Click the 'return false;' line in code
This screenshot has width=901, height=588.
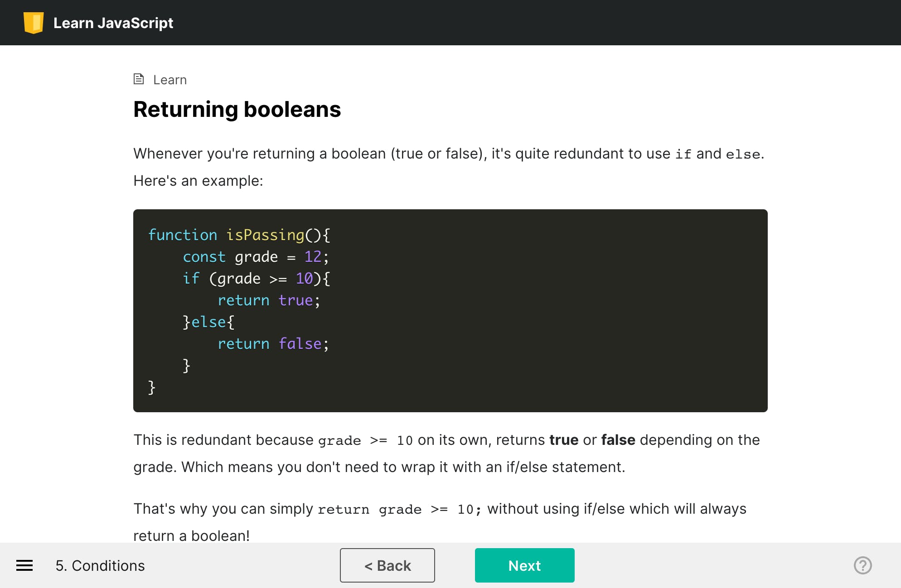pos(273,343)
